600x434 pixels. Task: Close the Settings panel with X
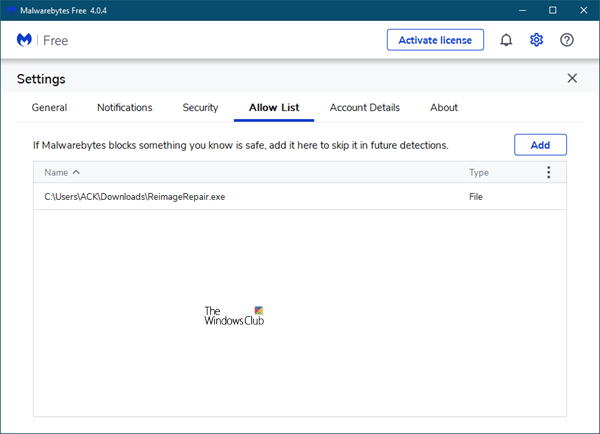point(572,78)
